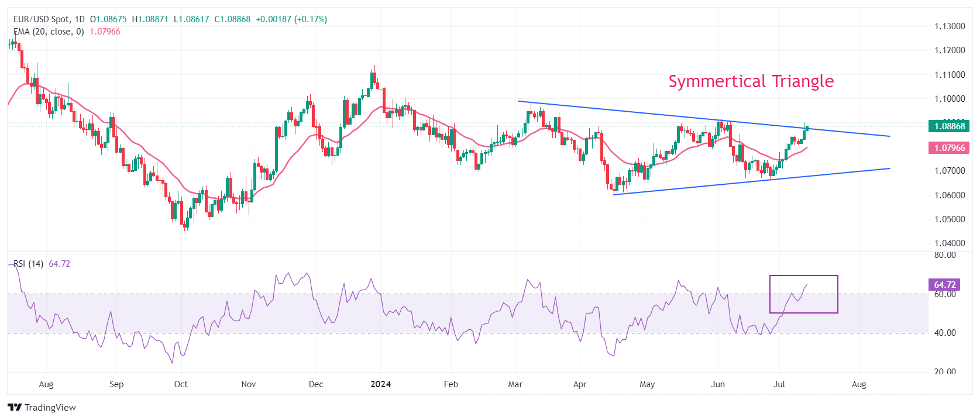Click the Mar label on the time axis
This screenshot has width=980, height=420.
click(x=515, y=384)
